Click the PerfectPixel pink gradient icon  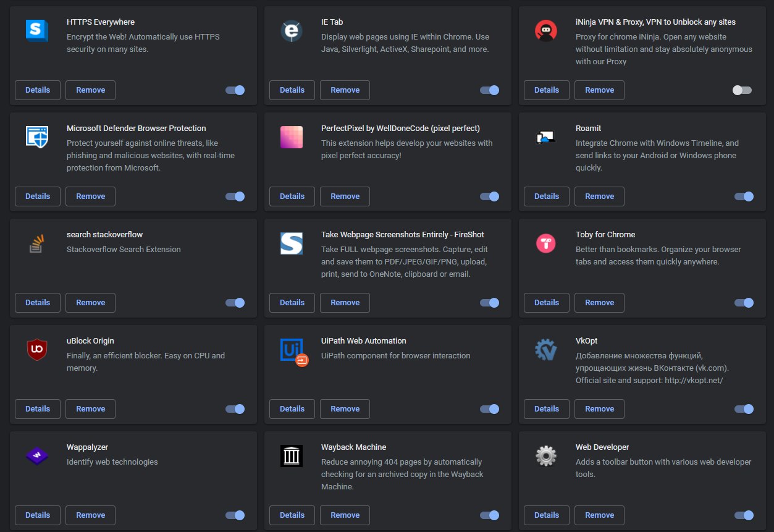click(292, 137)
